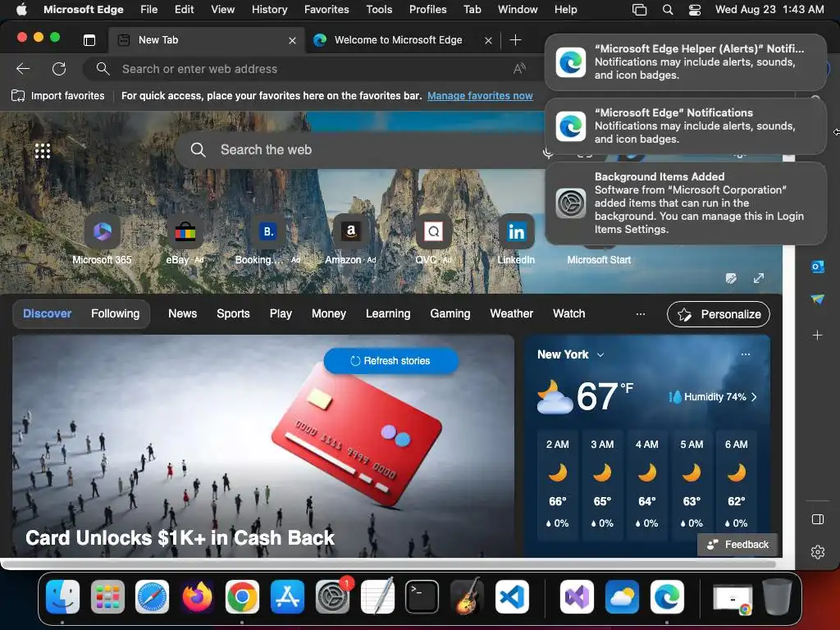Viewport: 840px width, 630px height.
Task: Open Outlook in Edge sidebar
Action: (x=817, y=267)
